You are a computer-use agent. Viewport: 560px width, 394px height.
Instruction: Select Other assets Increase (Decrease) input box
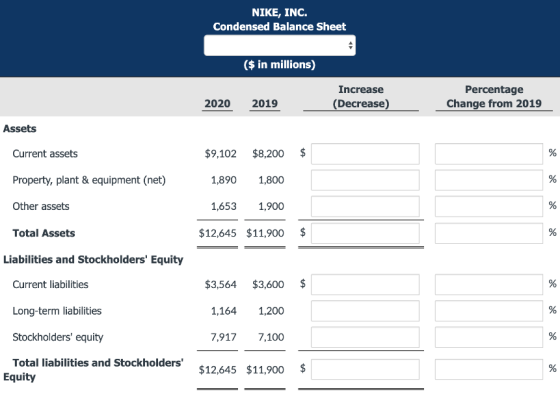pos(365,206)
